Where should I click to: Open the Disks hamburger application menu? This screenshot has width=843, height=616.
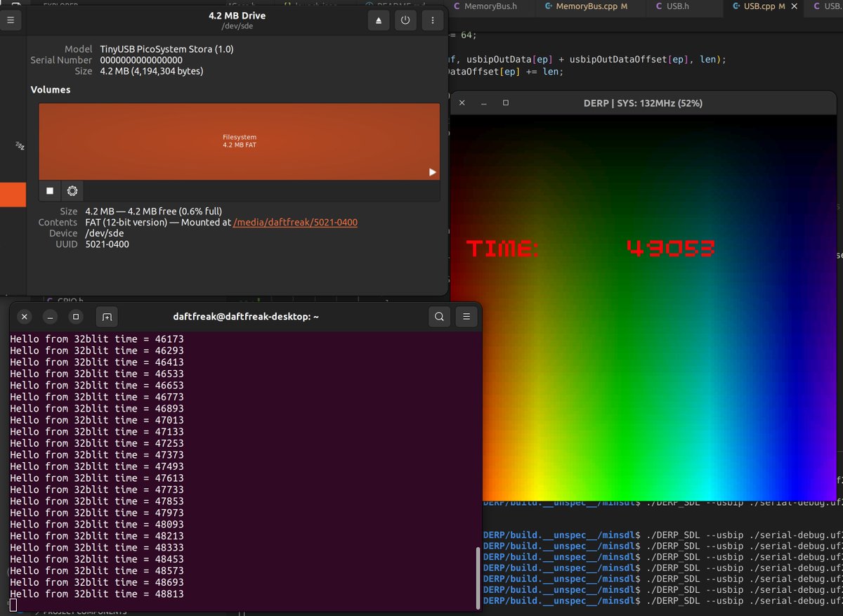pos(10,20)
